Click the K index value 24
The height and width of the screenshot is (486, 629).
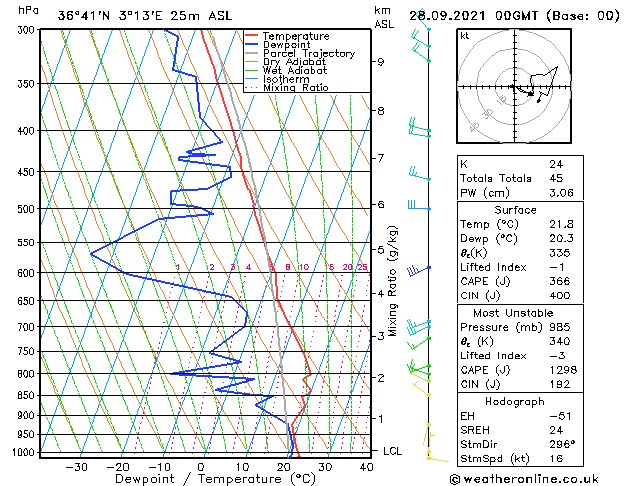click(556, 164)
